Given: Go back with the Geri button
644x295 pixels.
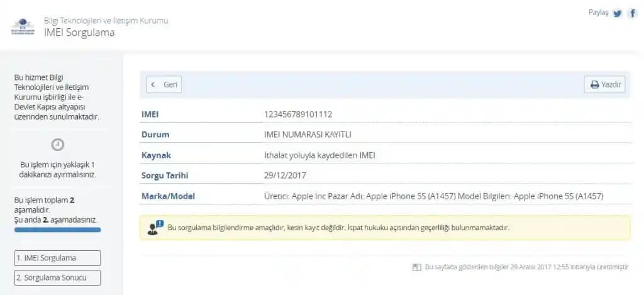Looking at the screenshot, I should point(164,85).
